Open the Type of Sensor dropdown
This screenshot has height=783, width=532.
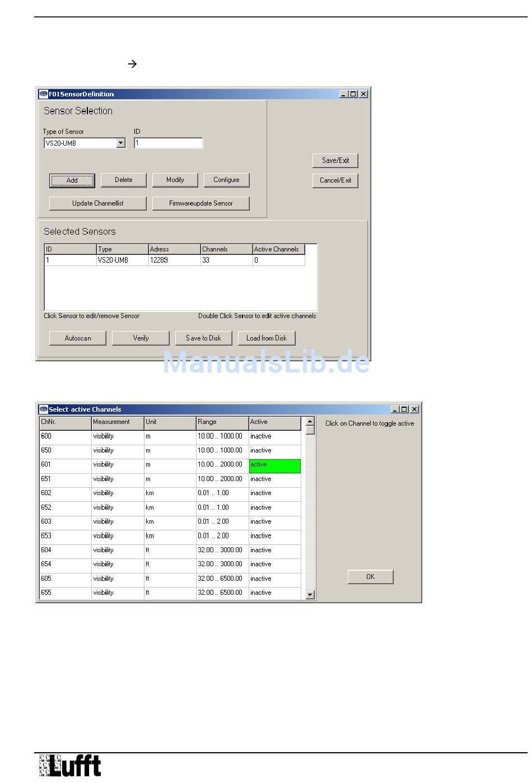121,143
